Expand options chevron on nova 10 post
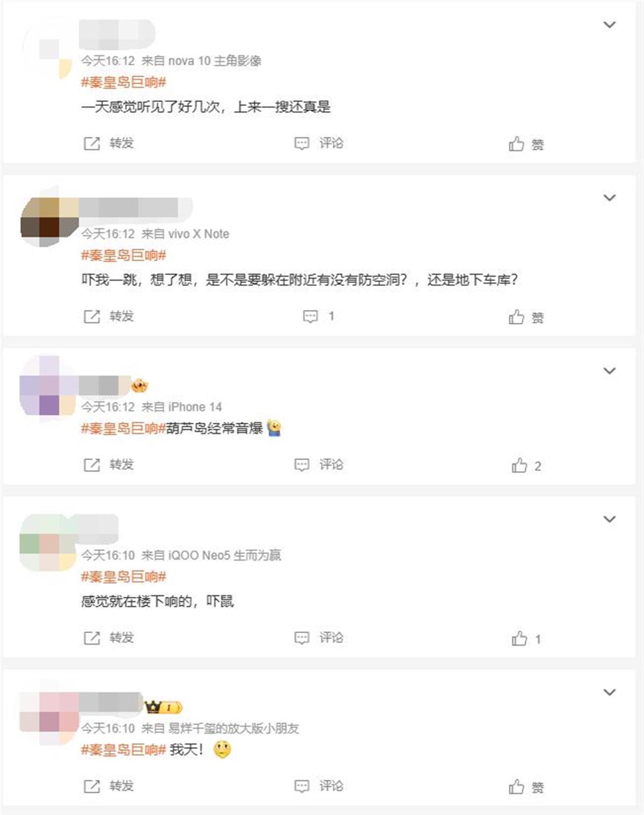This screenshot has width=644, height=815. (x=610, y=25)
